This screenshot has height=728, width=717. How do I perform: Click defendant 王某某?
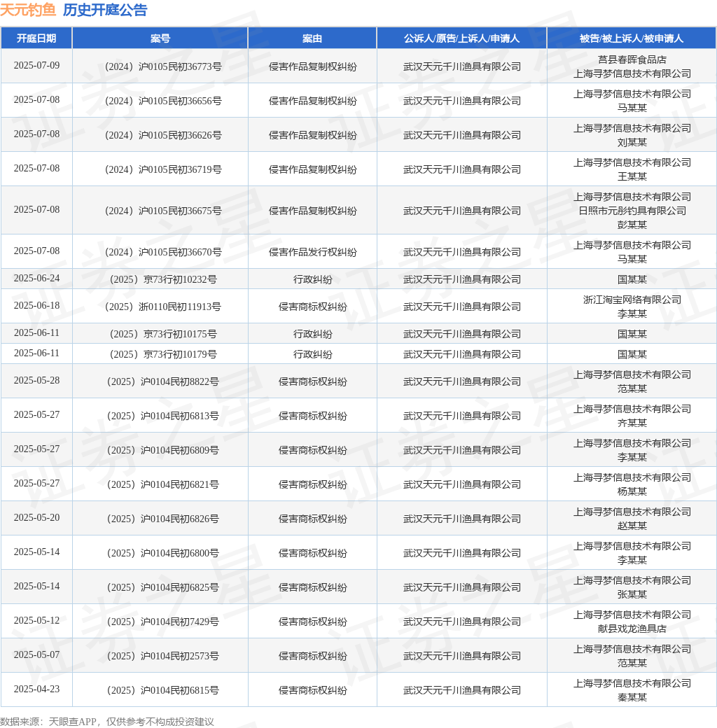coord(632,176)
